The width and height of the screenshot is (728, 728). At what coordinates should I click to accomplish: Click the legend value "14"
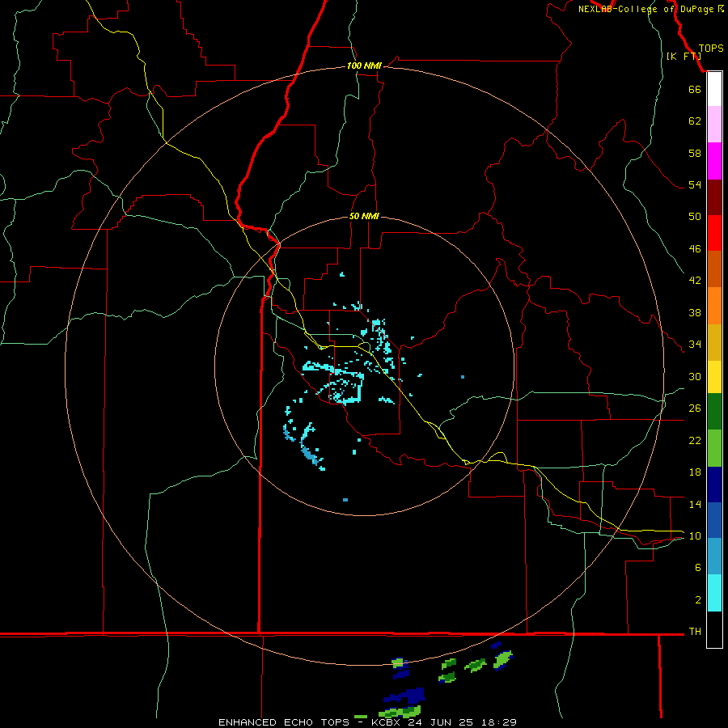pyautogui.click(x=695, y=504)
